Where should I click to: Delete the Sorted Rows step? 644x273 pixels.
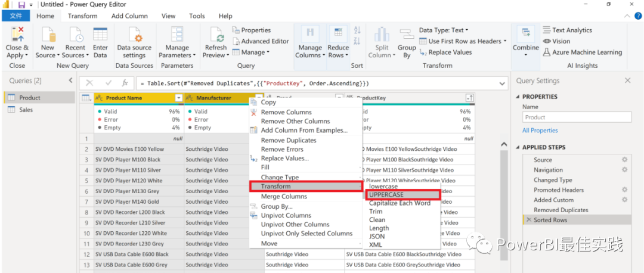click(x=528, y=221)
